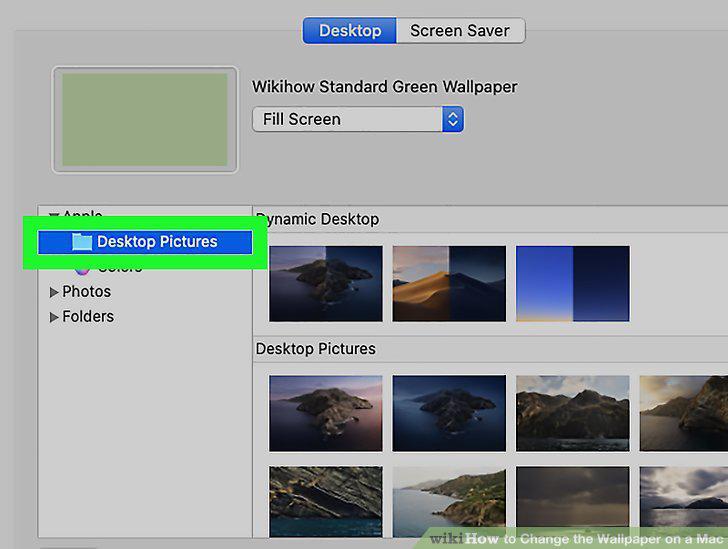Image resolution: width=728 pixels, height=549 pixels.
Task: Click the Dynamic Desktop section header
Action: tap(318, 219)
